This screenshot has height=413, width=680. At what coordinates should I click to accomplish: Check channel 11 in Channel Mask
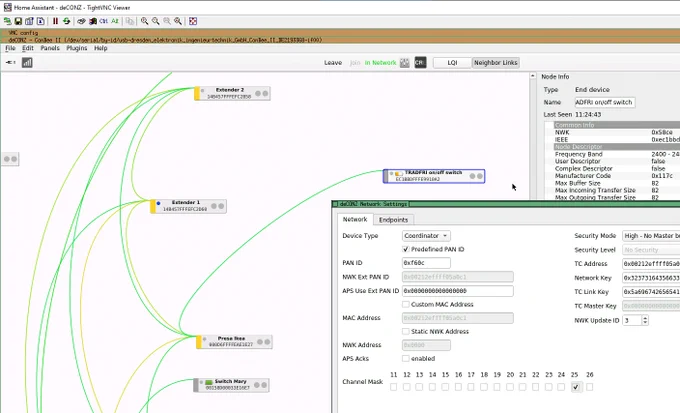point(393,387)
